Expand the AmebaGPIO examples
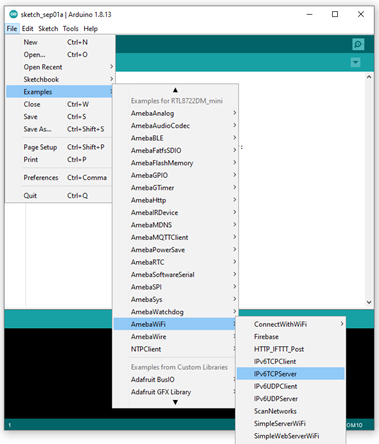Screen dimensions: 379x444 point(175,175)
